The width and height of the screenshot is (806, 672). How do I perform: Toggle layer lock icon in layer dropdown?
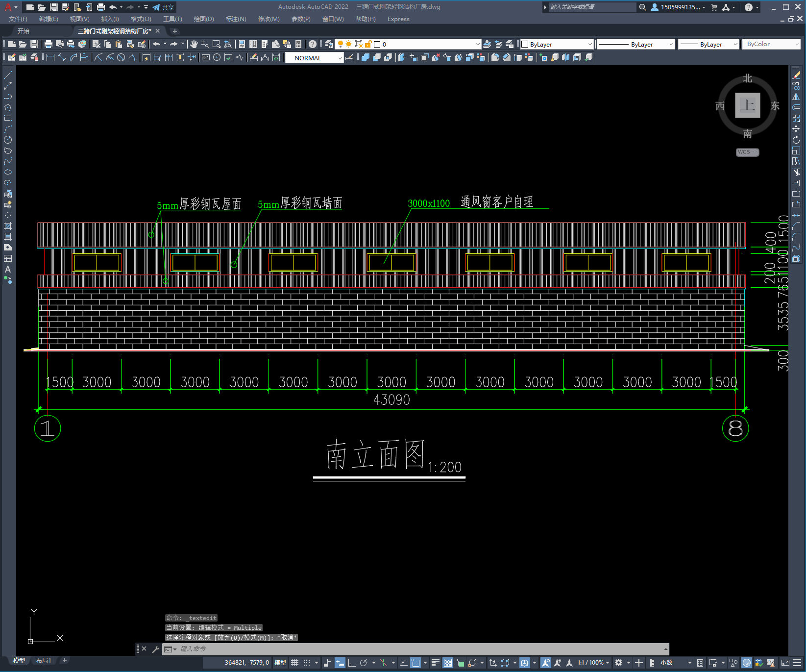(368, 44)
